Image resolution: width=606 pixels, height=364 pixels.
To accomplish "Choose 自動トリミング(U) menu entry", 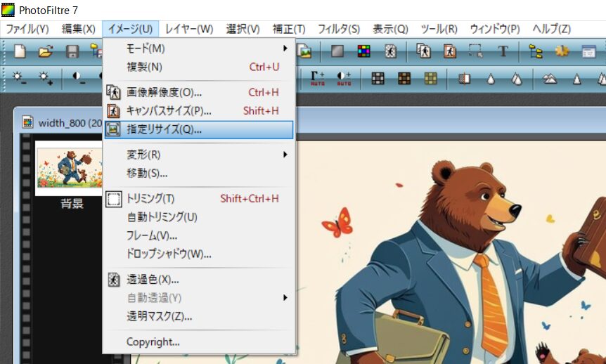I will (199, 217).
